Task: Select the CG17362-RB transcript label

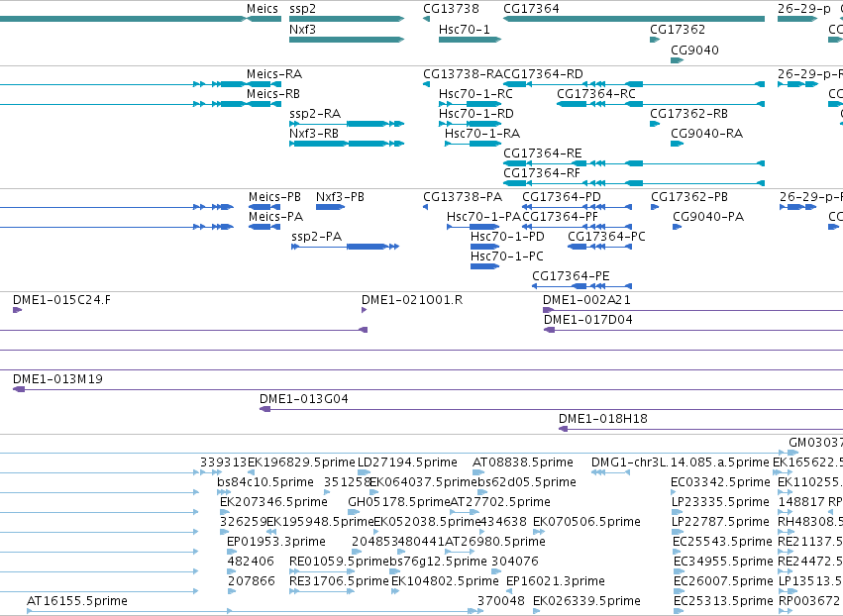Action: 688,114
